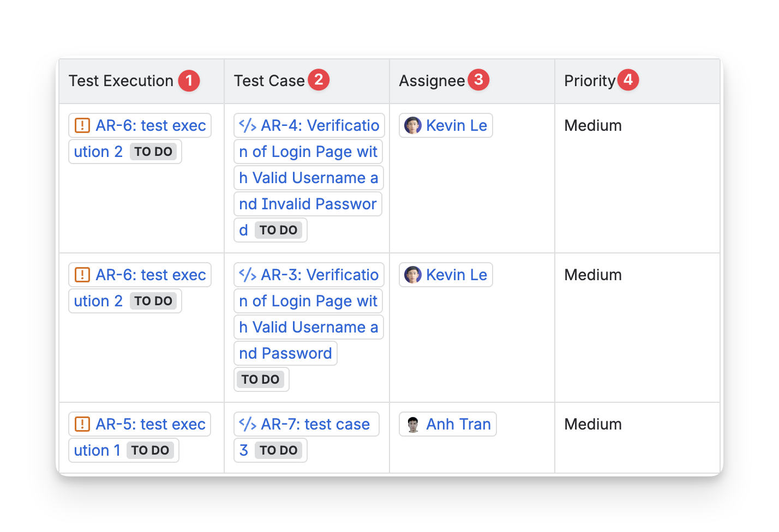This screenshot has height=532, width=779.
Task: Open AR-4 Verification of Login Page link
Action: [x=320, y=125]
